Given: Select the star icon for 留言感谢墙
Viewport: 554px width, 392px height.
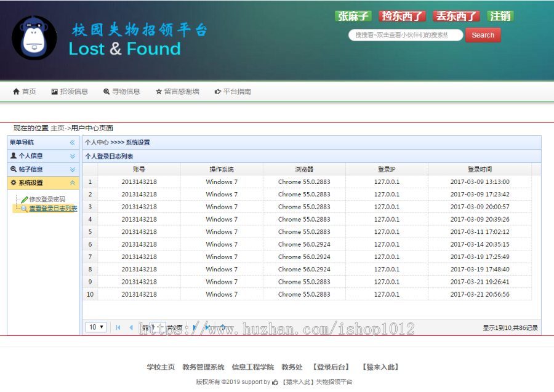Looking at the screenshot, I should (158, 91).
